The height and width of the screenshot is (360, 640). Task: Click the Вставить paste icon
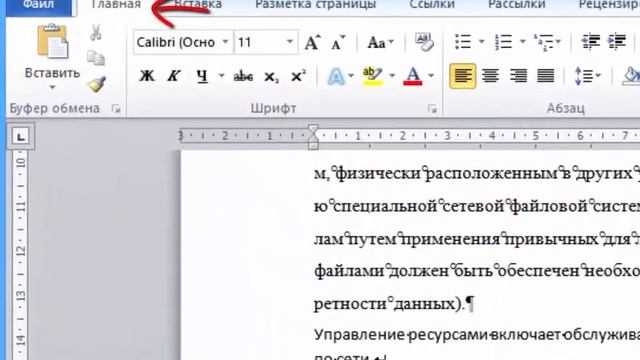coord(52,42)
